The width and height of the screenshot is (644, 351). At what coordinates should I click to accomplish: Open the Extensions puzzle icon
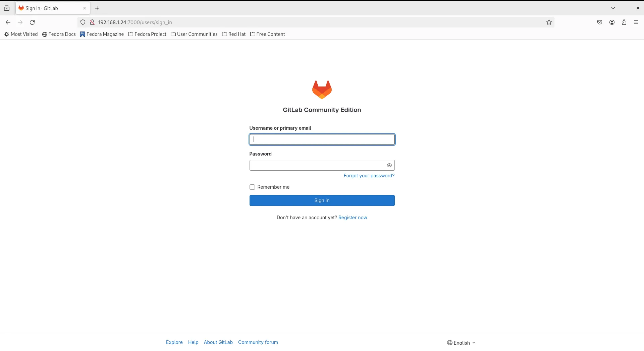tap(624, 22)
